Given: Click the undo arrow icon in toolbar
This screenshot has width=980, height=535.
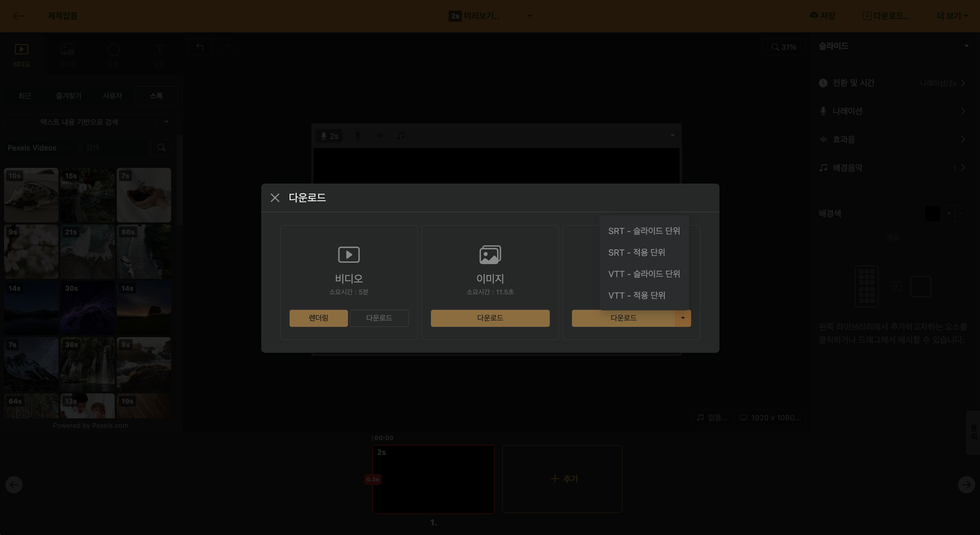Looking at the screenshot, I should pos(200,47).
